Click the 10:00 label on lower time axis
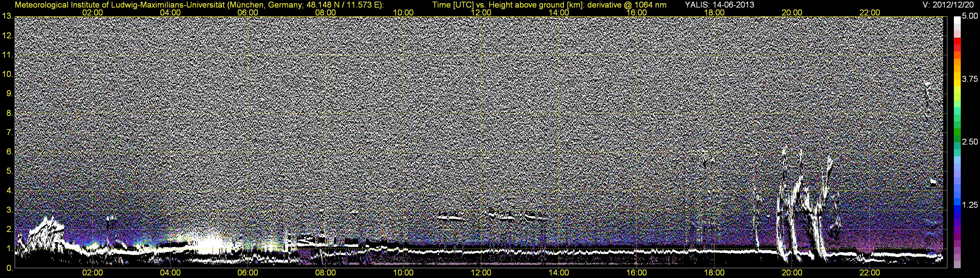This screenshot has height=278, width=980. tap(404, 273)
